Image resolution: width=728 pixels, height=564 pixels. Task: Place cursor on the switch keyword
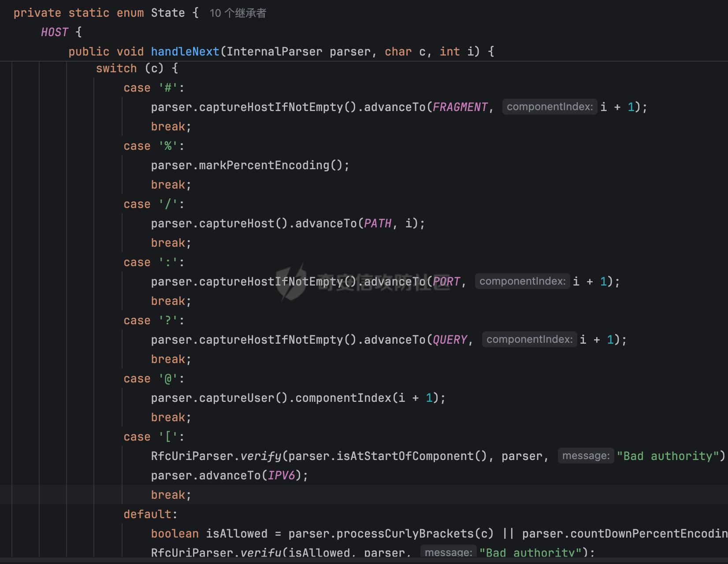tap(116, 68)
